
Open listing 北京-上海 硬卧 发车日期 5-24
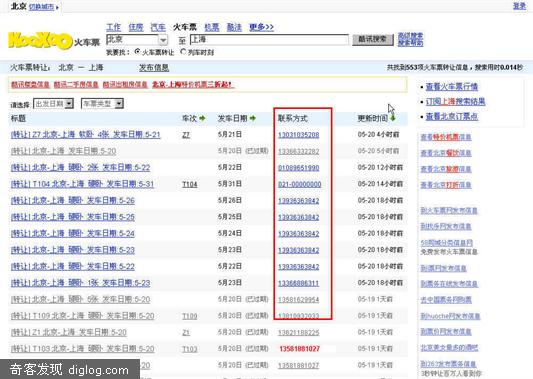[73, 233]
